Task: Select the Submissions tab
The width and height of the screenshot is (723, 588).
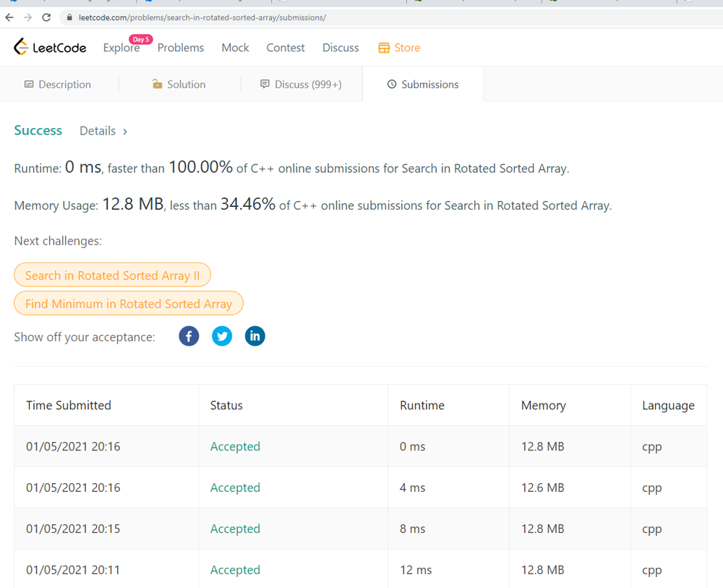Action: point(423,85)
